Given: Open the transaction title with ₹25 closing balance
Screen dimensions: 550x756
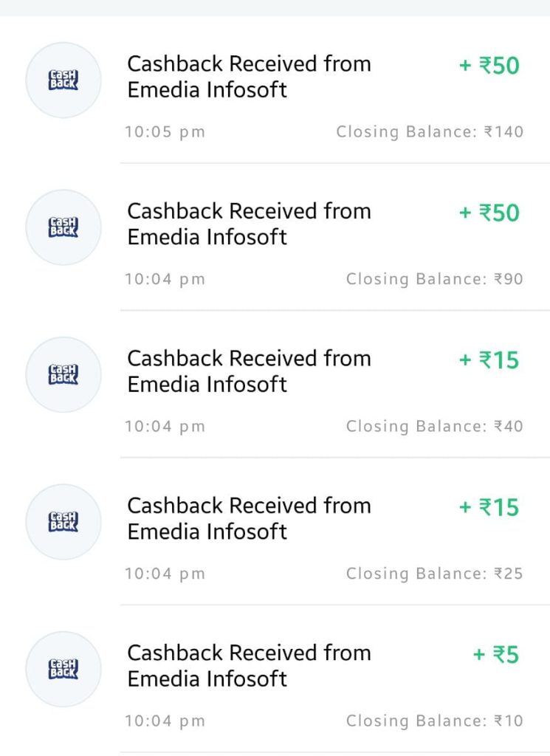Looking at the screenshot, I should click(250, 519).
